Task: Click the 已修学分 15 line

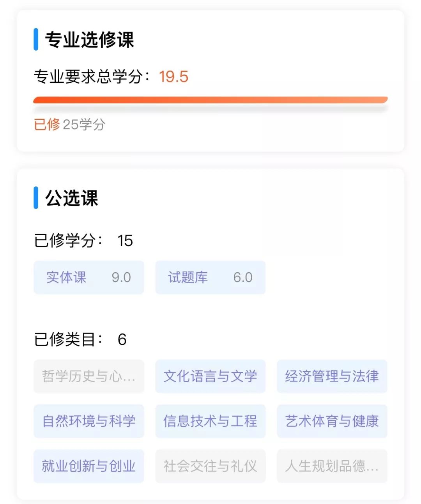Action: point(83,240)
